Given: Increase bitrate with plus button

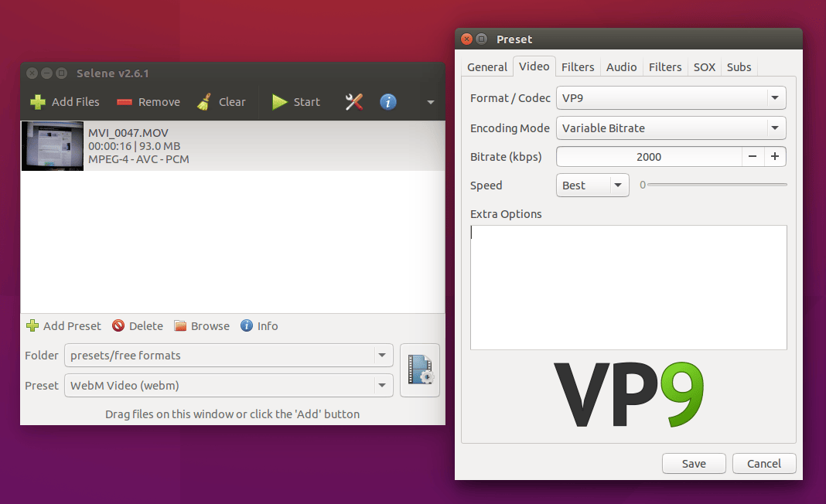Looking at the screenshot, I should coord(775,156).
